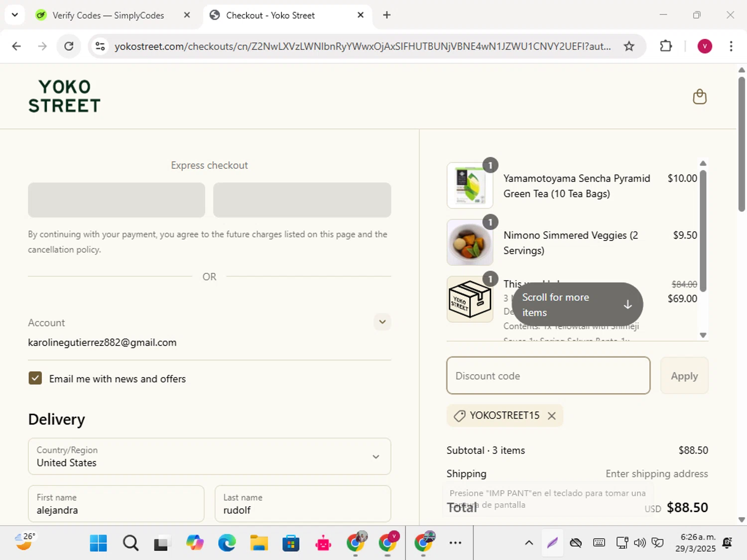Open the Windows Start menu

click(x=99, y=543)
